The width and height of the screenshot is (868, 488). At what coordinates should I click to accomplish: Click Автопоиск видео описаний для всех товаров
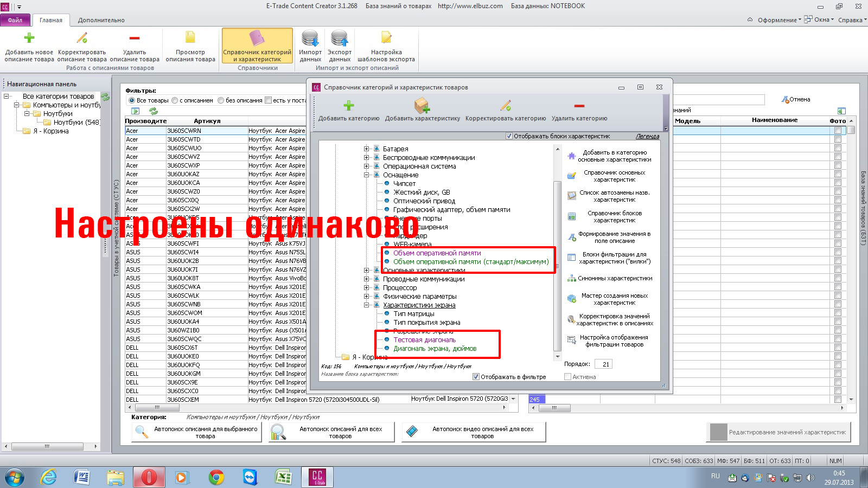(x=474, y=432)
